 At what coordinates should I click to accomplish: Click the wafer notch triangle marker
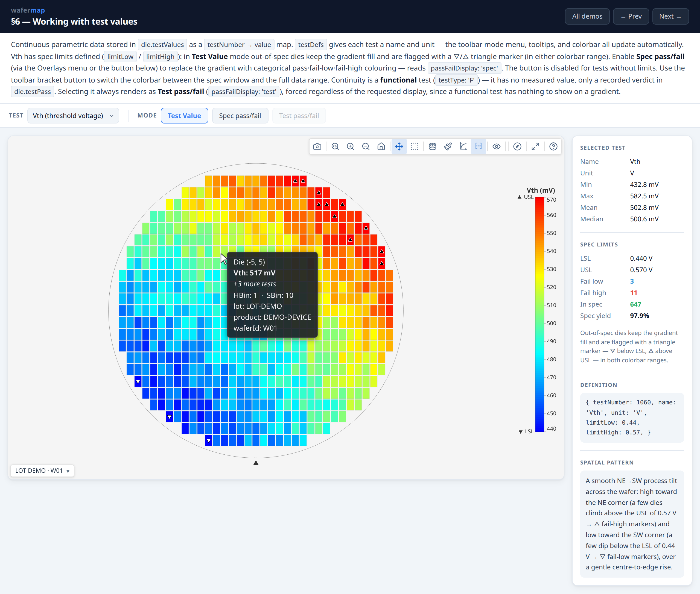pyautogui.click(x=256, y=463)
